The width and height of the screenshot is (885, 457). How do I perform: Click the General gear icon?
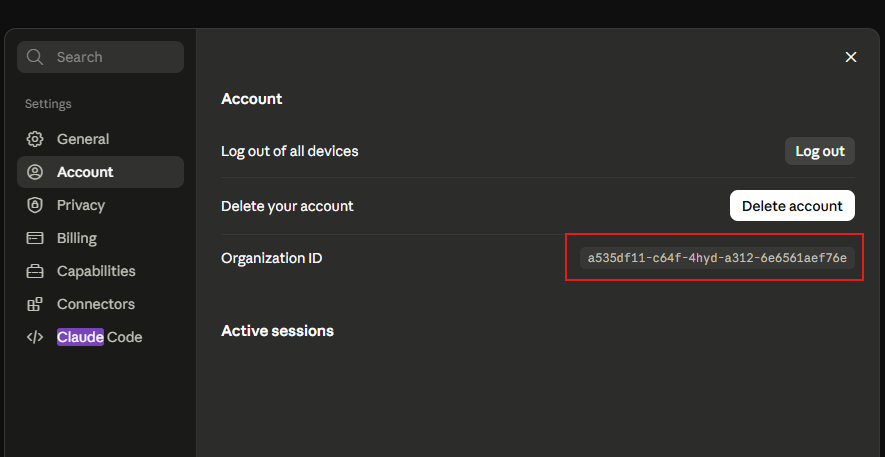pyautogui.click(x=35, y=139)
